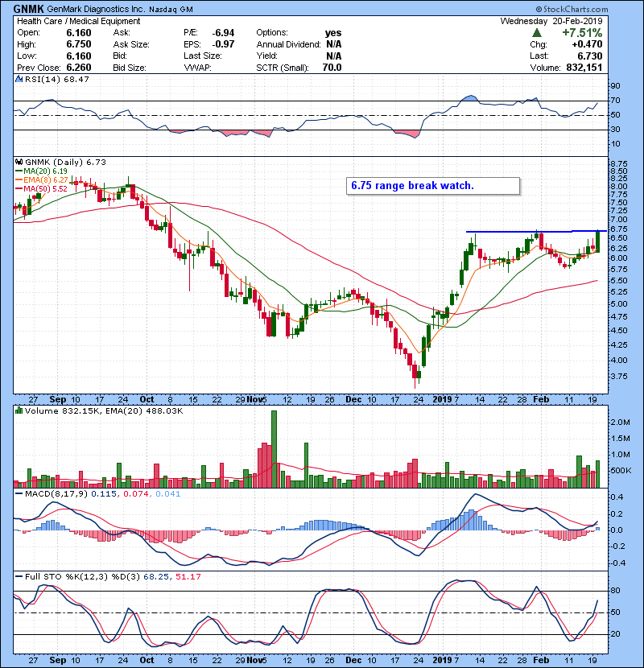Click the Annual Dividend label
Screen dimensions: 644x668
tap(288, 44)
